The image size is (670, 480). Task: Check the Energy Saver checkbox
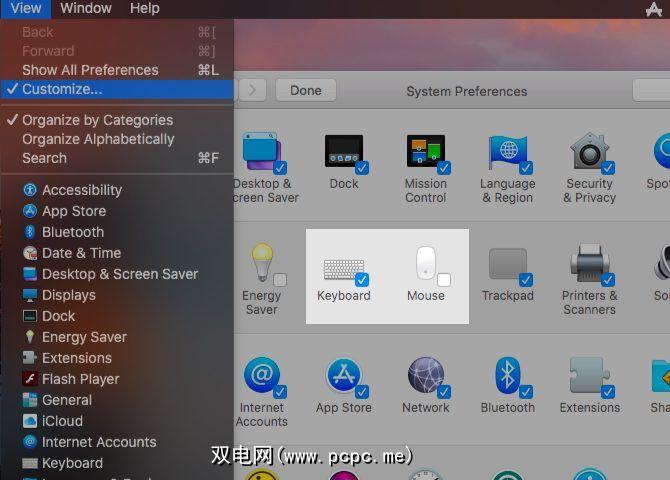[x=280, y=280]
